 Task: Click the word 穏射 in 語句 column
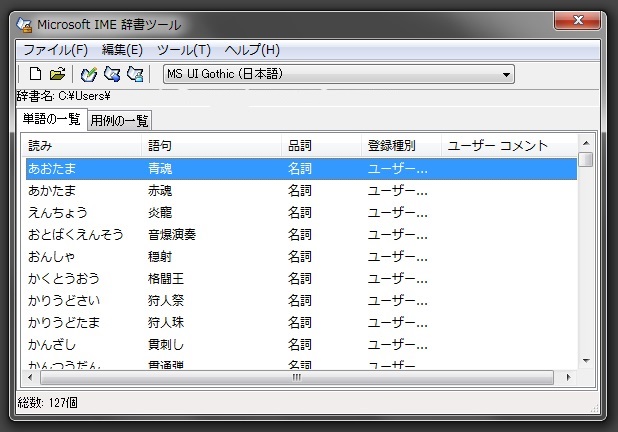(160, 257)
